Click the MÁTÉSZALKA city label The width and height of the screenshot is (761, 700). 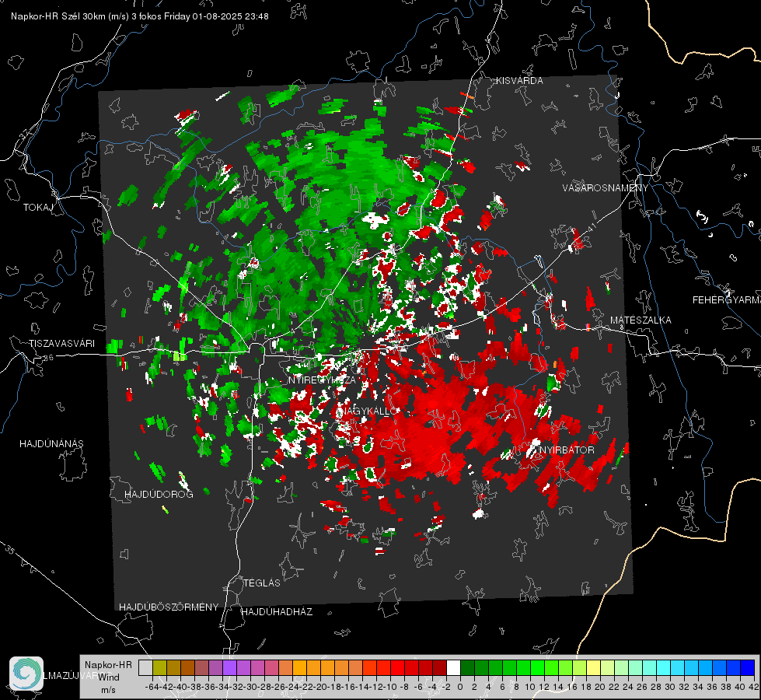(x=641, y=320)
